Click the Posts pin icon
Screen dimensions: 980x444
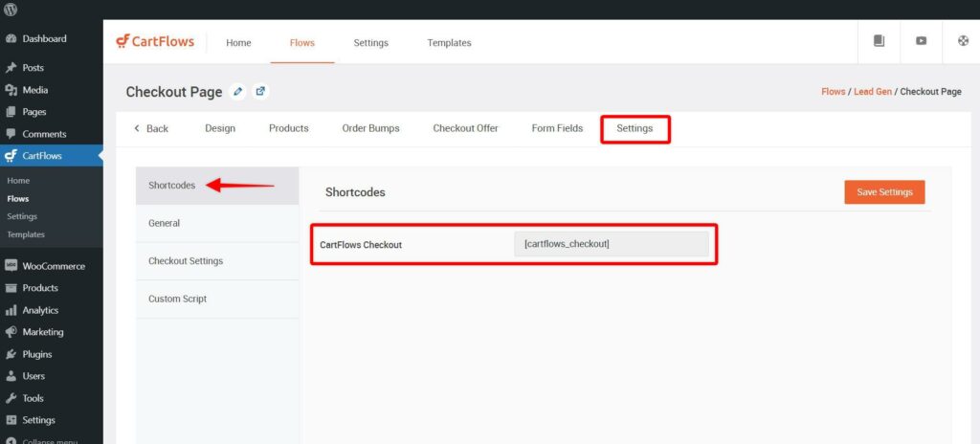pyautogui.click(x=11, y=68)
